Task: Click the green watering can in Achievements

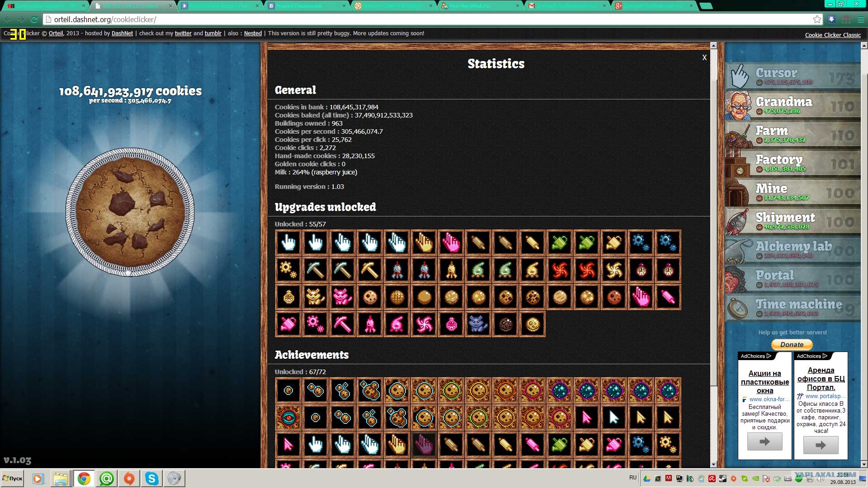Action: 560,445
